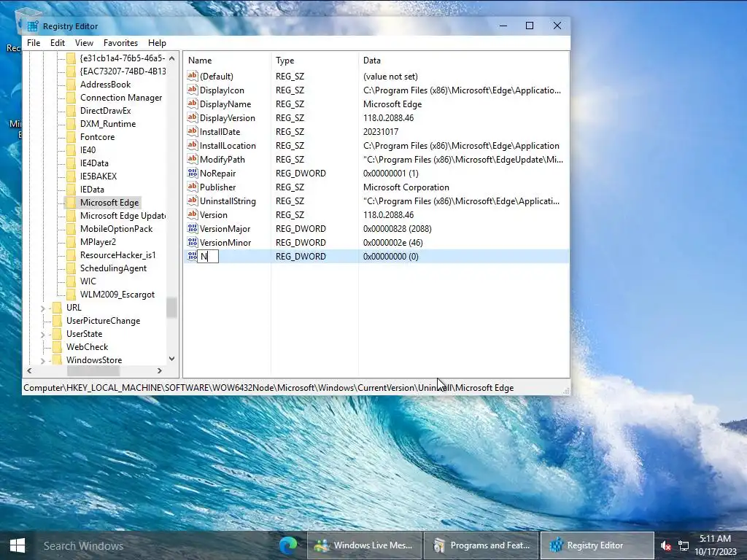Open the Edit menu

(58, 43)
